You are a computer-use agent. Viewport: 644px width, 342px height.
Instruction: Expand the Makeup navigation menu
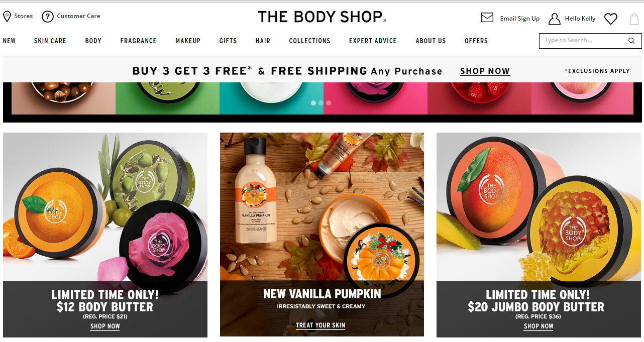pyautogui.click(x=188, y=41)
